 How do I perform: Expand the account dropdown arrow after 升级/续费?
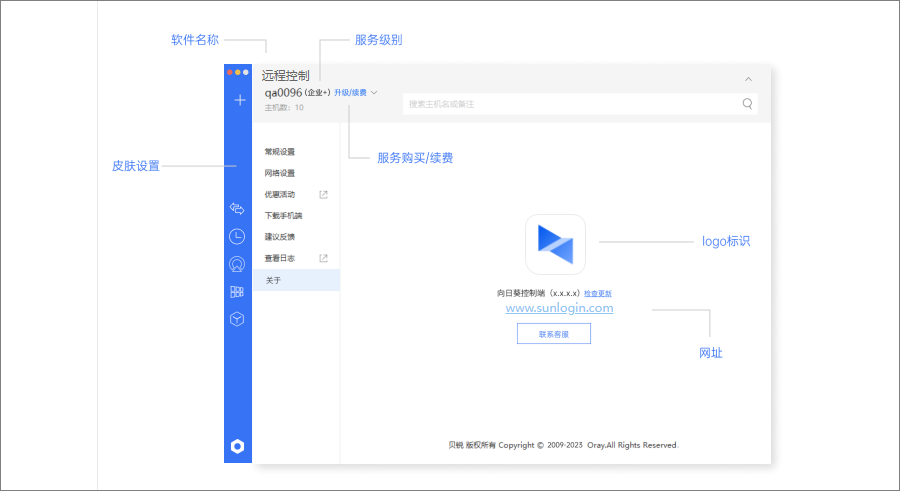[374, 92]
